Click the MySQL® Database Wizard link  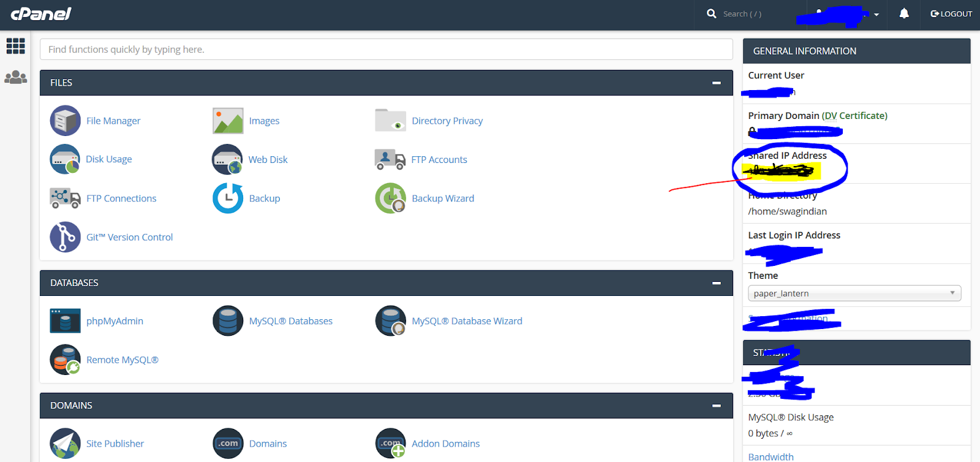(467, 321)
